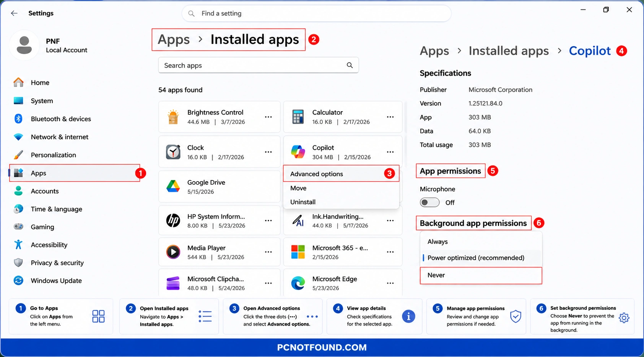Click the Calculator app icon
The image size is (644, 357).
tap(298, 117)
